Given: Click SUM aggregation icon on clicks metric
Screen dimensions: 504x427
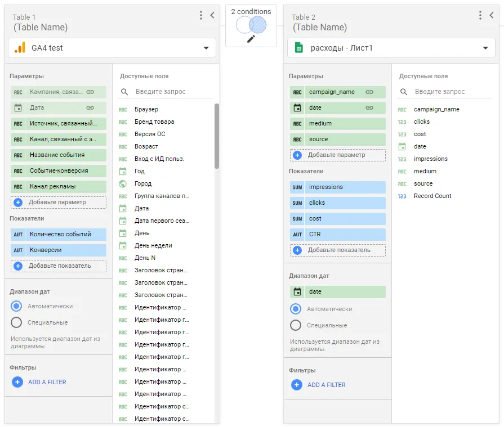Looking at the screenshot, I should tap(297, 203).
